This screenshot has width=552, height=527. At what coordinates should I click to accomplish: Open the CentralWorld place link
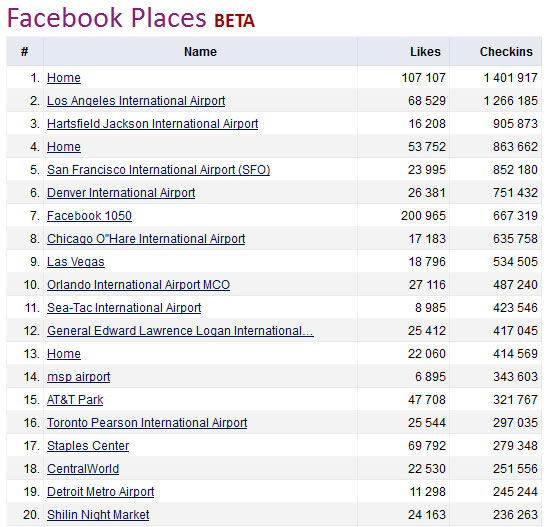83,469
